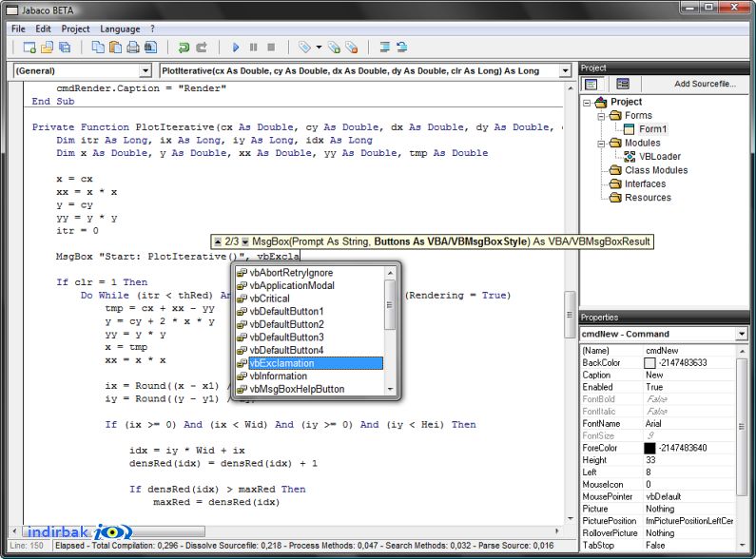Click the Toggle bookmark tag icon
Image resolution: width=756 pixels, height=559 pixels.
coord(304,48)
